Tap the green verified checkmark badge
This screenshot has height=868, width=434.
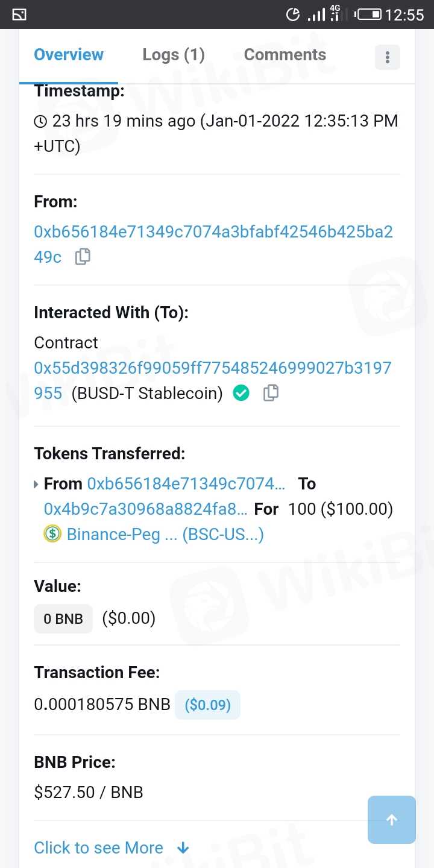241,393
